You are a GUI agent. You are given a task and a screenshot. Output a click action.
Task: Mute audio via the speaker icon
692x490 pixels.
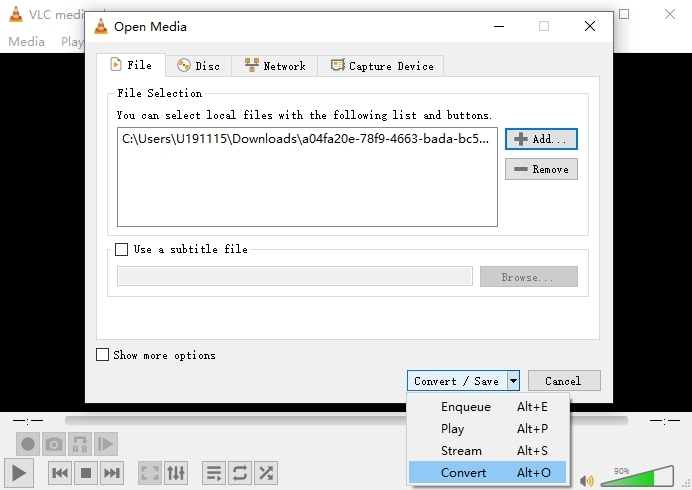587,480
